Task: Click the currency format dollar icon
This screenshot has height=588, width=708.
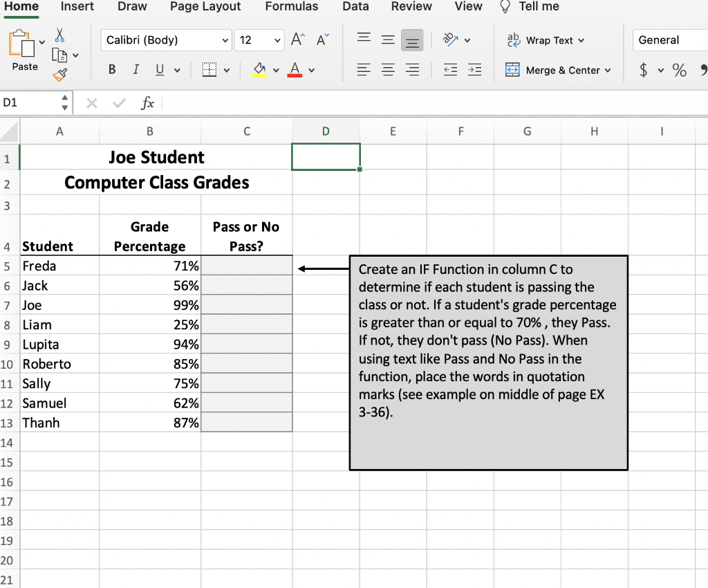Action: point(644,69)
